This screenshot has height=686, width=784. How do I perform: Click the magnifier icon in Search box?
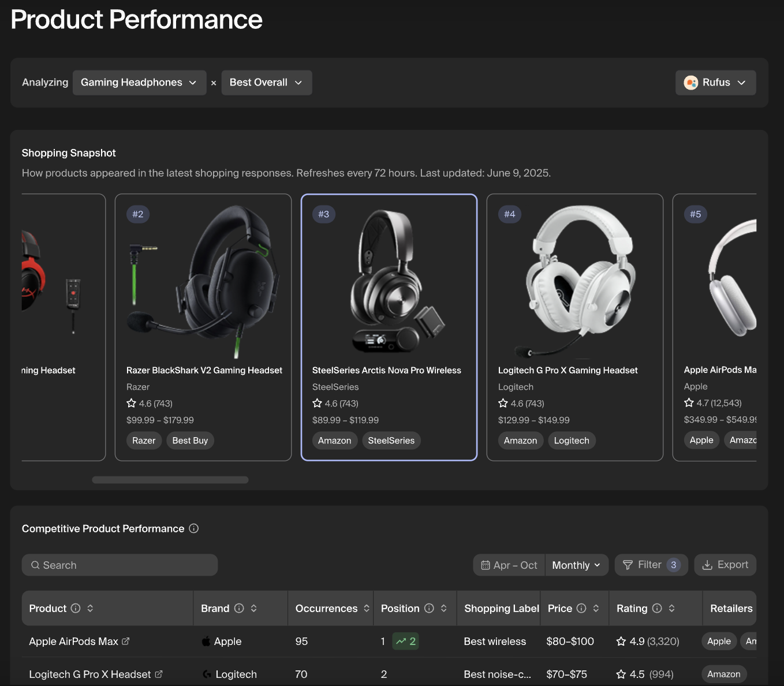35,565
